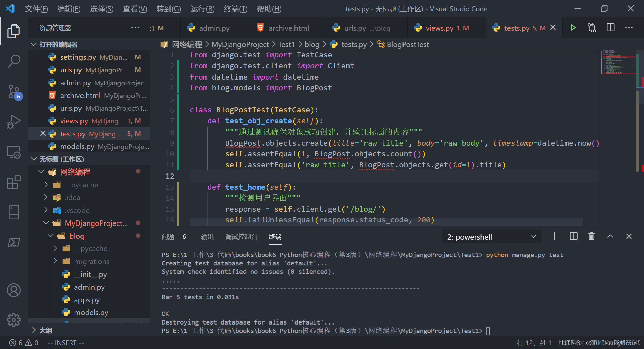Open the 查看(V) menu
Viewport: 644px width, 349px height.
135,9
